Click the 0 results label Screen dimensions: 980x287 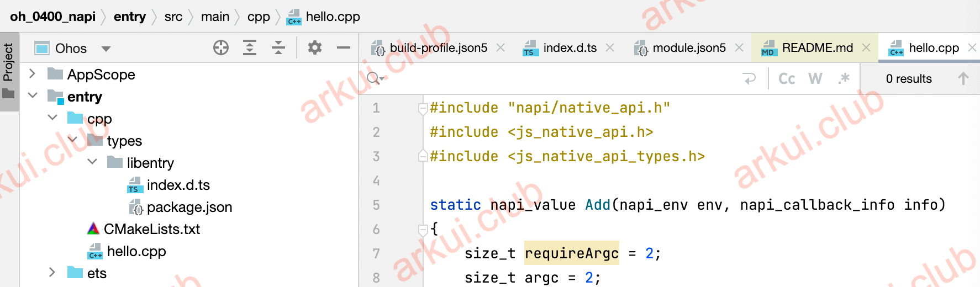coord(909,79)
